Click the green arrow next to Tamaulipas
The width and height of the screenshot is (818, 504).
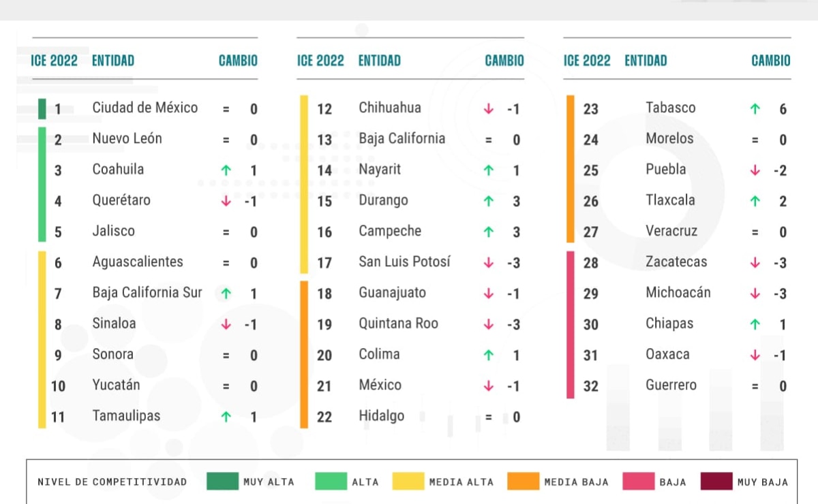pos(226,415)
